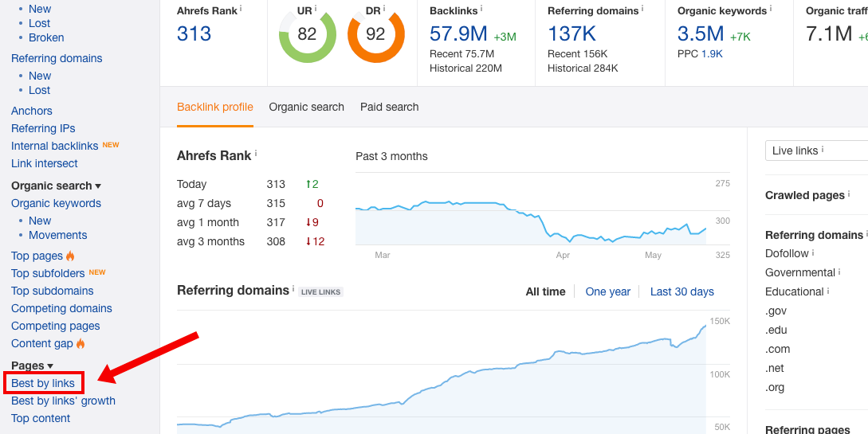Open Anchors report

click(x=32, y=111)
